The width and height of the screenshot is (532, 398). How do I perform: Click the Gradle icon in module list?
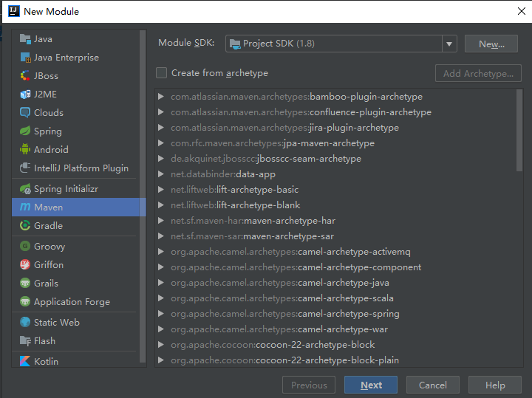pos(25,226)
